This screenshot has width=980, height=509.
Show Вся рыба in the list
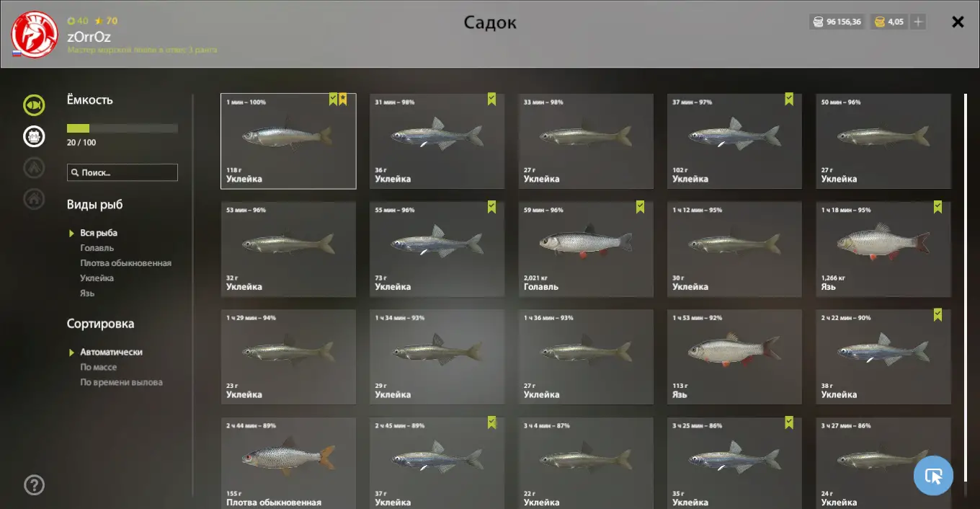click(99, 233)
